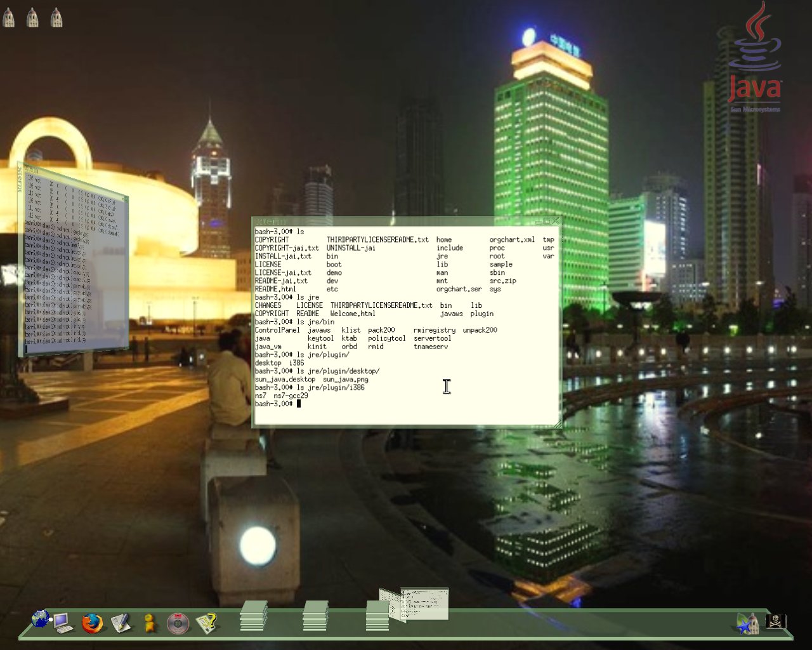This screenshot has width=812, height=650.
Task: Click the third top-left desktop icon
Action: [56, 17]
